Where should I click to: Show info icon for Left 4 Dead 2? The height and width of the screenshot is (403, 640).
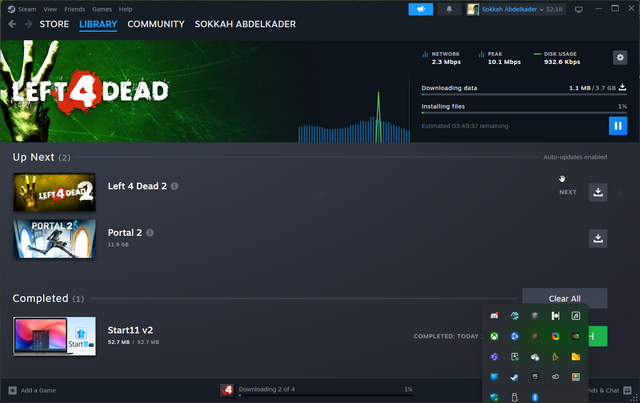pos(174,186)
